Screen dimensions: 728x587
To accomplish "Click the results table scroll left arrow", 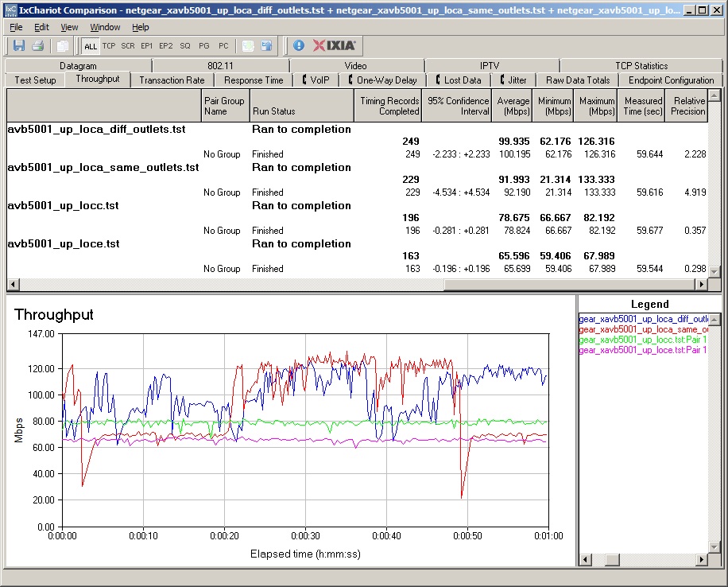I will [13, 284].
